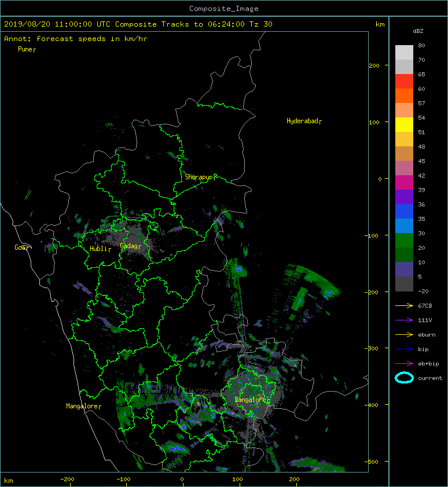Click the purple 111V arrow symbol
Viewport: 448px width, 487px height.
pos(404,320)
